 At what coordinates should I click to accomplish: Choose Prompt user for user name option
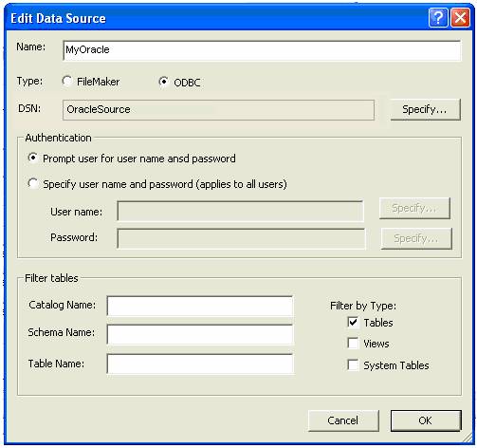[x=33, y=158]
